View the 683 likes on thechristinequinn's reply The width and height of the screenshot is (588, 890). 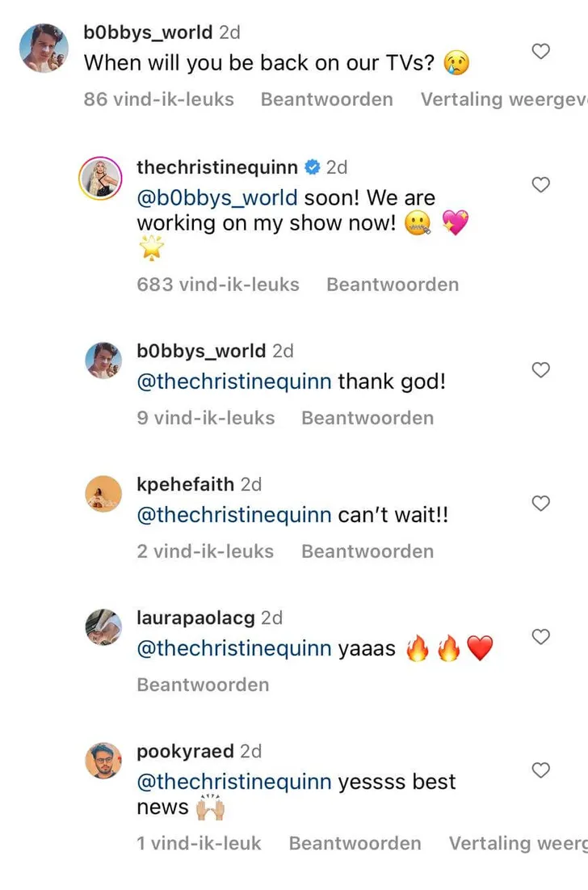click(218, 285)
